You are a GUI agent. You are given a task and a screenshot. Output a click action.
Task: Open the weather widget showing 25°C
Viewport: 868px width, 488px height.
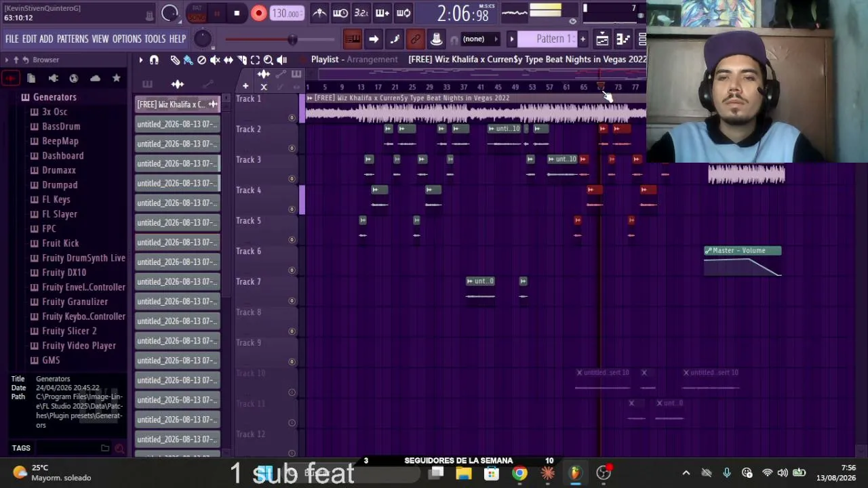click(52, 472)
